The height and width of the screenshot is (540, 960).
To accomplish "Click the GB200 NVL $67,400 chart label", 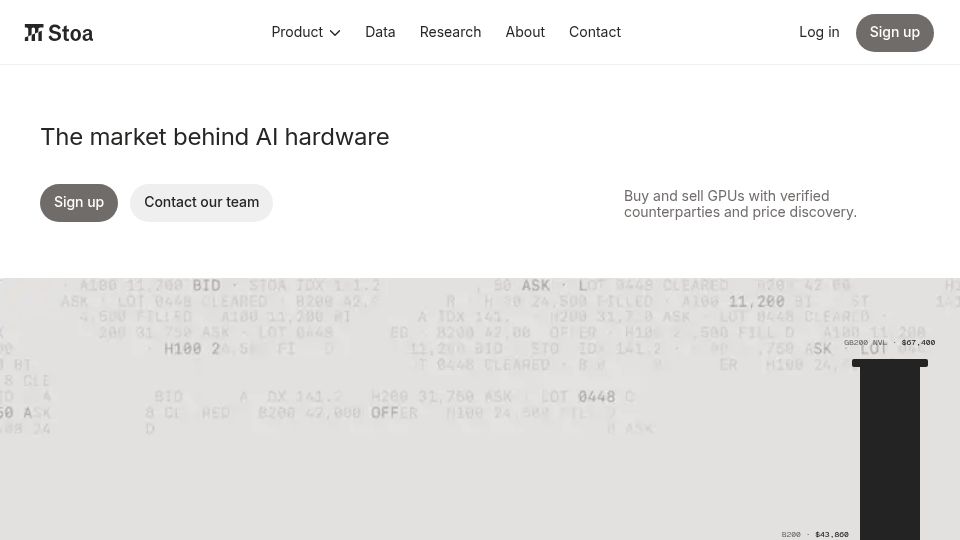I will coord(889,343).
